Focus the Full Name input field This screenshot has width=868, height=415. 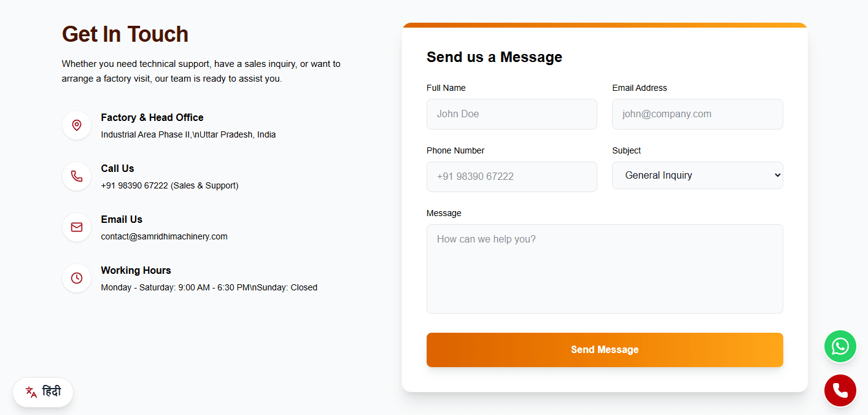pyautogui.click(x=512, y=114)
